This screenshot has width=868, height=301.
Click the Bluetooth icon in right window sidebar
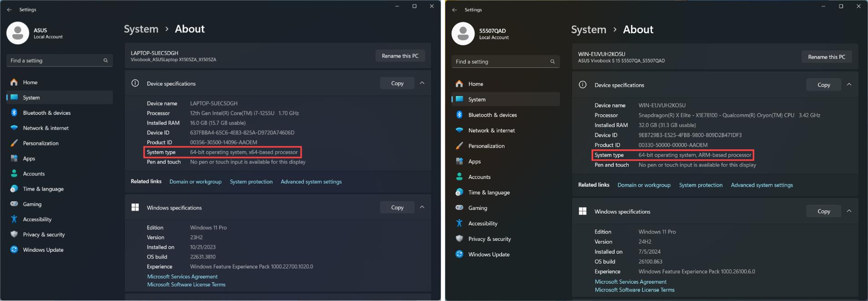[459, 115]
